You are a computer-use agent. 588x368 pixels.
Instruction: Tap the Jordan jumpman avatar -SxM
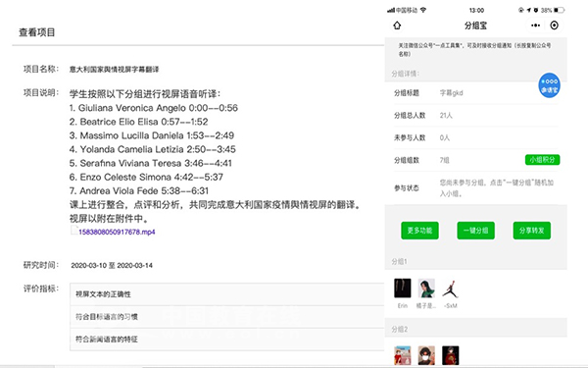pyautogui.click(x=451, y=289)
